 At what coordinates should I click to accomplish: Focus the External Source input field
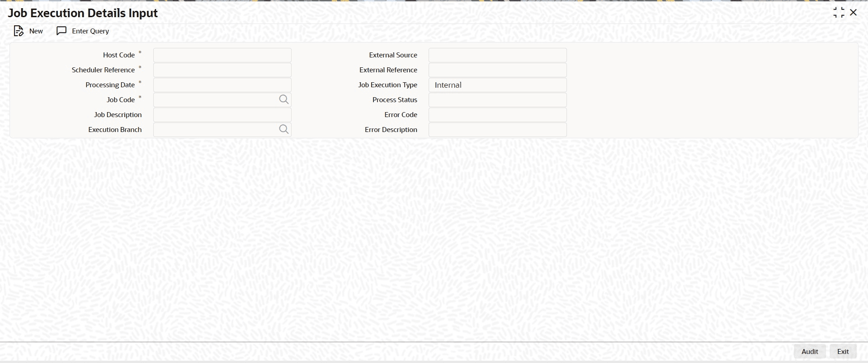click(498, 55)
